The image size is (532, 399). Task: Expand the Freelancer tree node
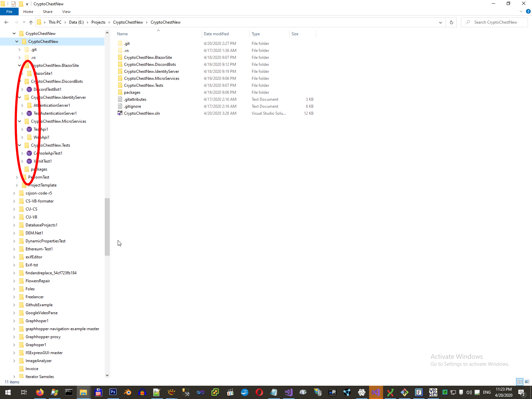[x=14, y=297]
